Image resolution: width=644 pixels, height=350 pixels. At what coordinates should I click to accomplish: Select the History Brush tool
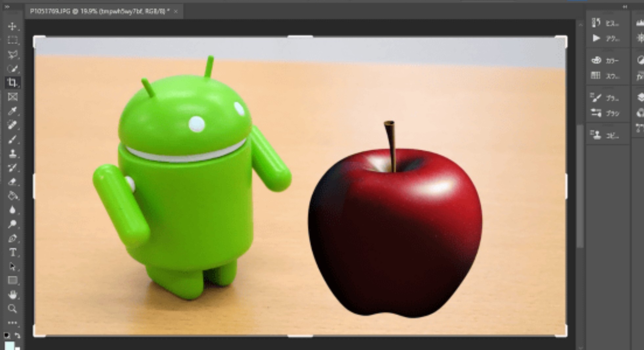12,168
